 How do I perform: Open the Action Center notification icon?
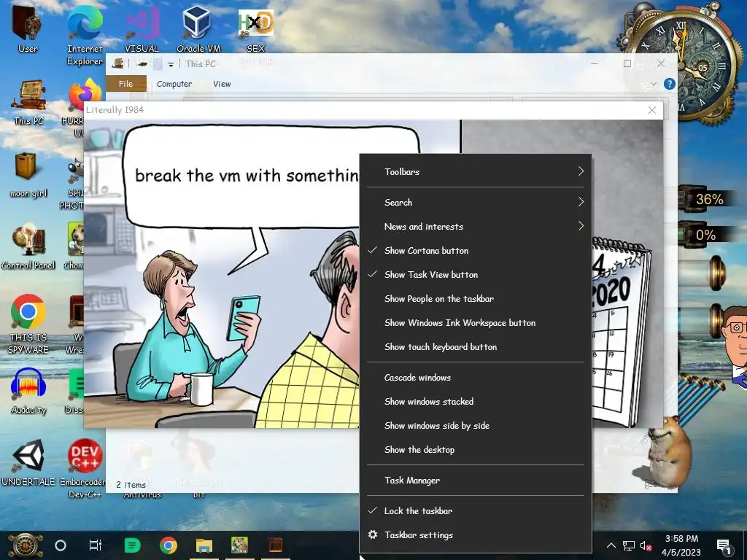724,545
